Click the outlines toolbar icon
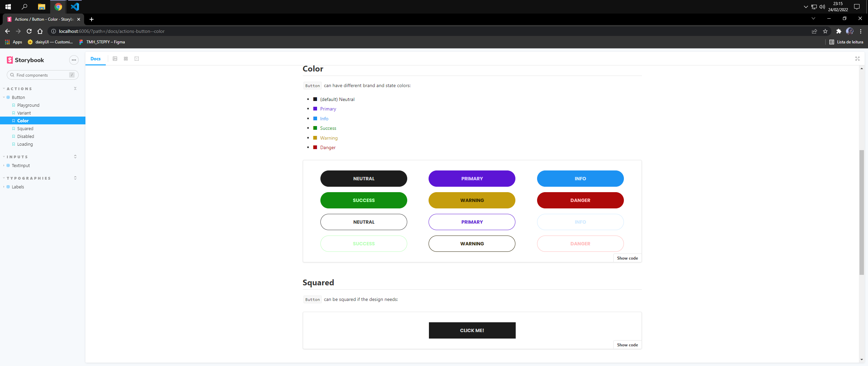 pyautogui.click(x=137, y=59)
